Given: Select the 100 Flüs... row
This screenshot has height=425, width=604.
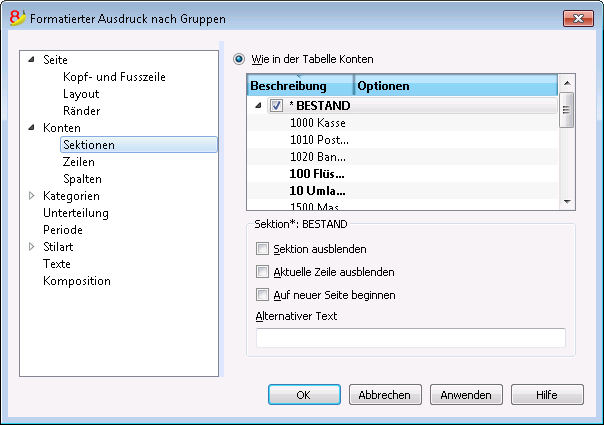Looking at the screenshot, I should (x=403, y=173).
